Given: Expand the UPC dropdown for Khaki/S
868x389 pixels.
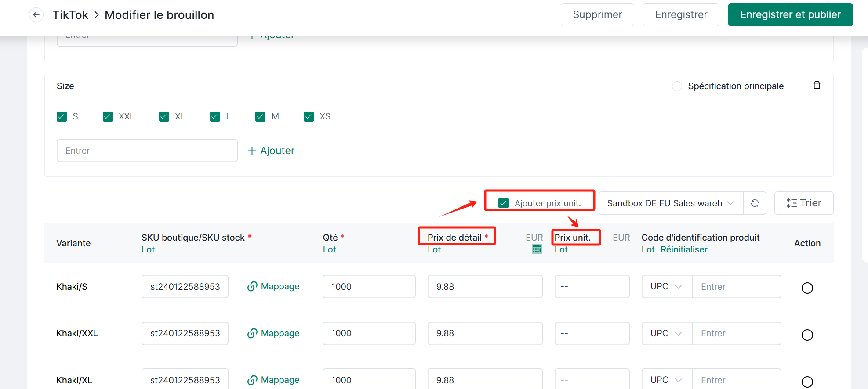Looking at the screenshot, I should click(x=666, y=287).
